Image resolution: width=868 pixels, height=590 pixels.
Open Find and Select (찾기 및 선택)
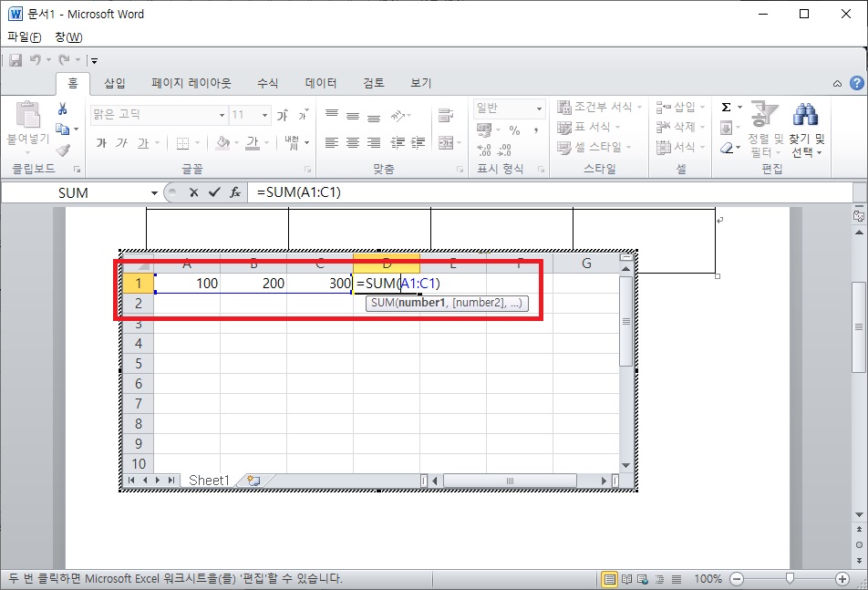tap(807, 129)
